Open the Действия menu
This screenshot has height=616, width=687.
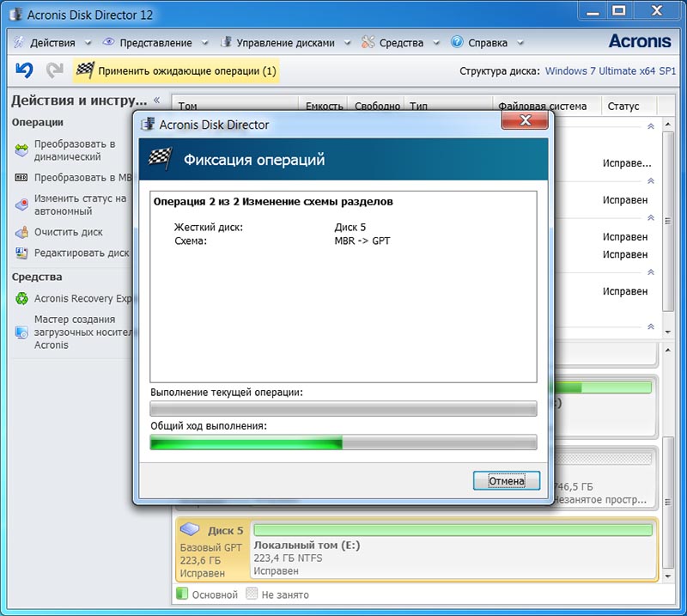point(52,43)
